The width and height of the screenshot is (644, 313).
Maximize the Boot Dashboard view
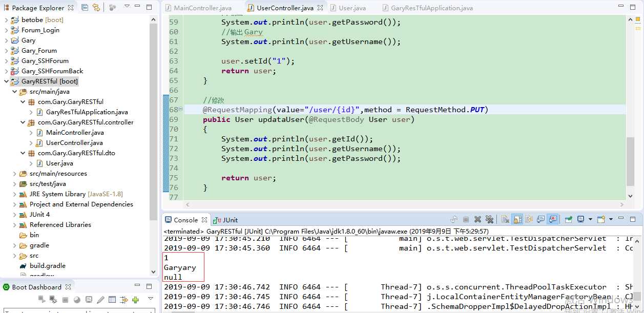click(x=149, y=286)
